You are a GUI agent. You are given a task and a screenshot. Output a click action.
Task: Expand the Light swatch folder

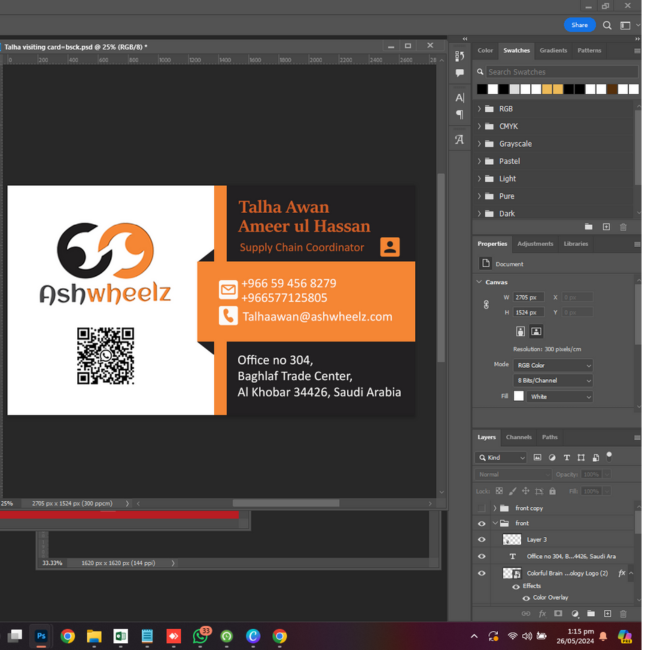click(479, 179)
